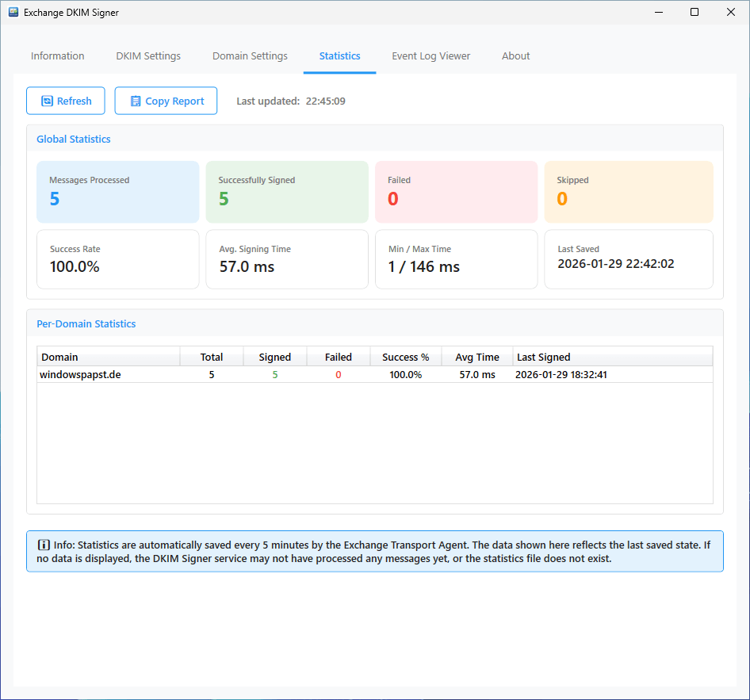Click the clipboard icon in Copy Report
Viewport: 750px width, 700px height.
coord(136,101)
